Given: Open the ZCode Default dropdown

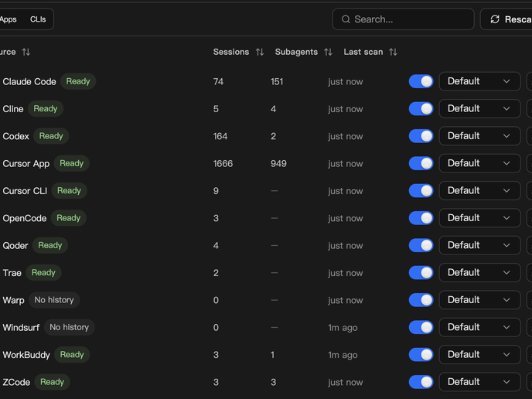Looking at the screenshot, I should click(x=479, y=382).
